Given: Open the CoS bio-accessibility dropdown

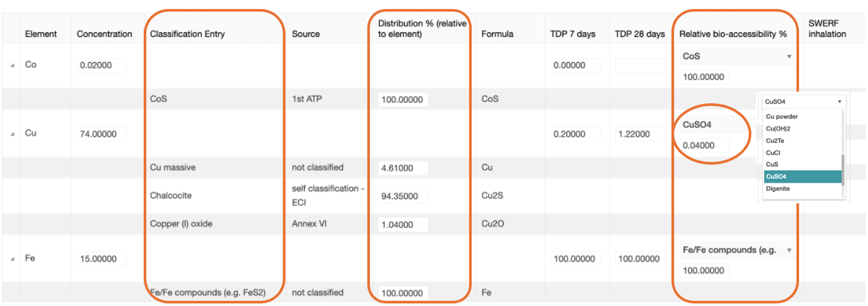Looking at the screenshot, I should (x=789, y=56).
